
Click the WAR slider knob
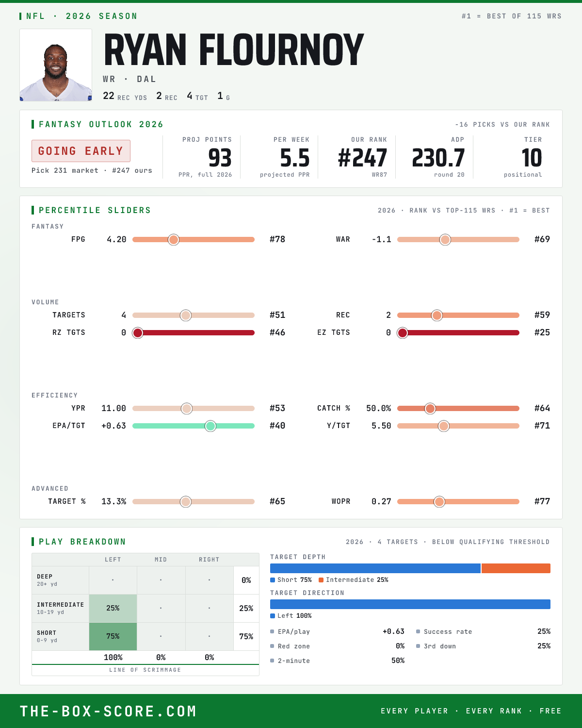point(445,239)
